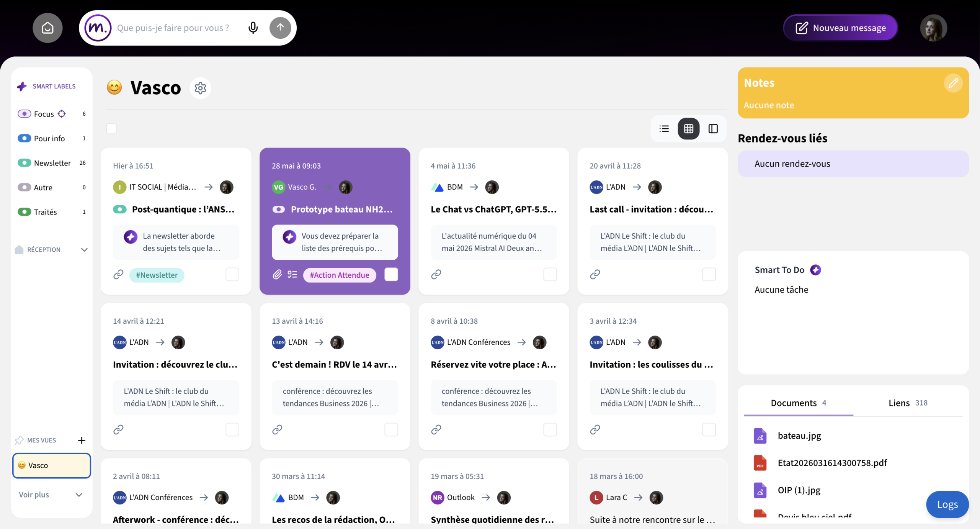This screenshot has width=980, height=529.
Task: Check the Last call invitation card checkbox
Action: click(709, 274)
